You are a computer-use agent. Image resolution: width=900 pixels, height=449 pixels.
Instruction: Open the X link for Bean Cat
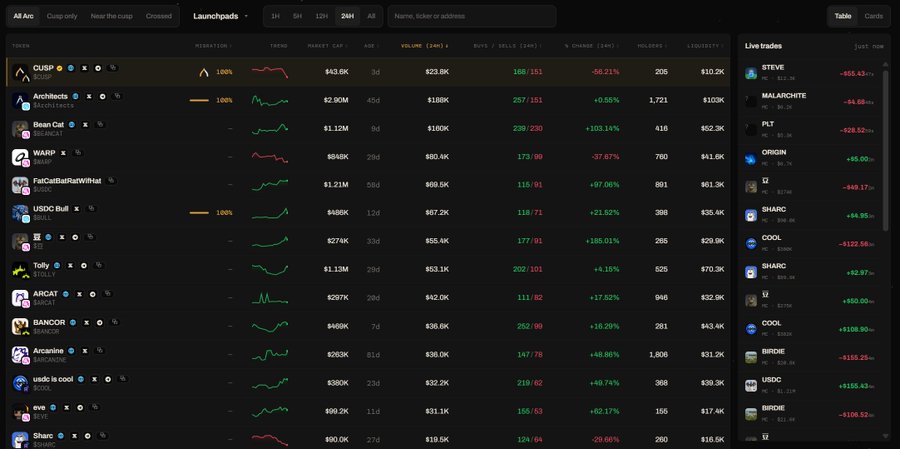(x=85, y=125)
